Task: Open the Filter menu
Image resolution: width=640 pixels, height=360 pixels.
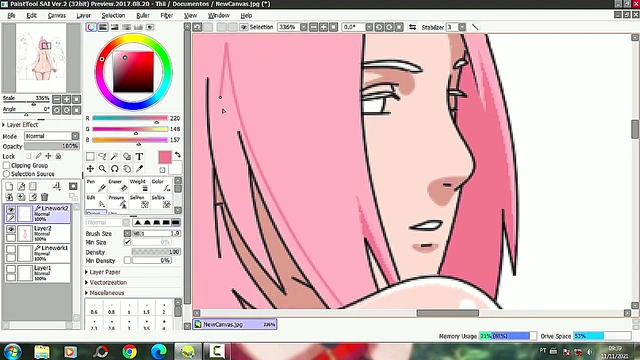Action: [x=167, y=16]
